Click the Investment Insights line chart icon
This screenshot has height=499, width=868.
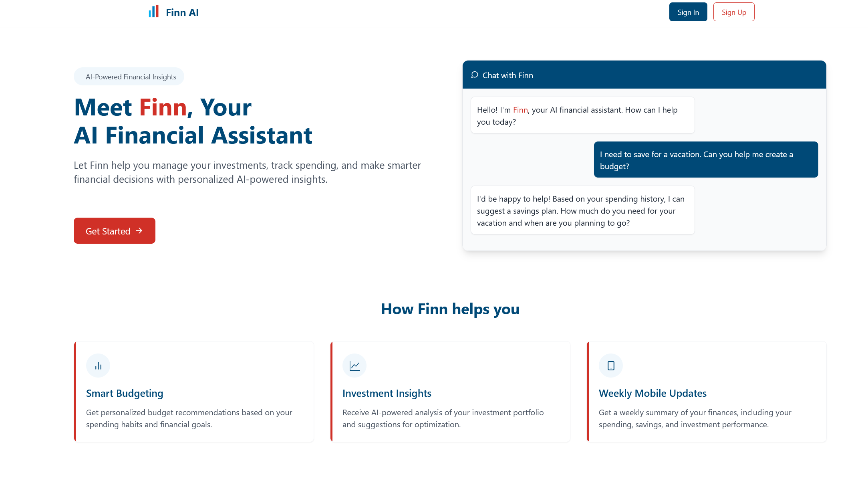354,366
